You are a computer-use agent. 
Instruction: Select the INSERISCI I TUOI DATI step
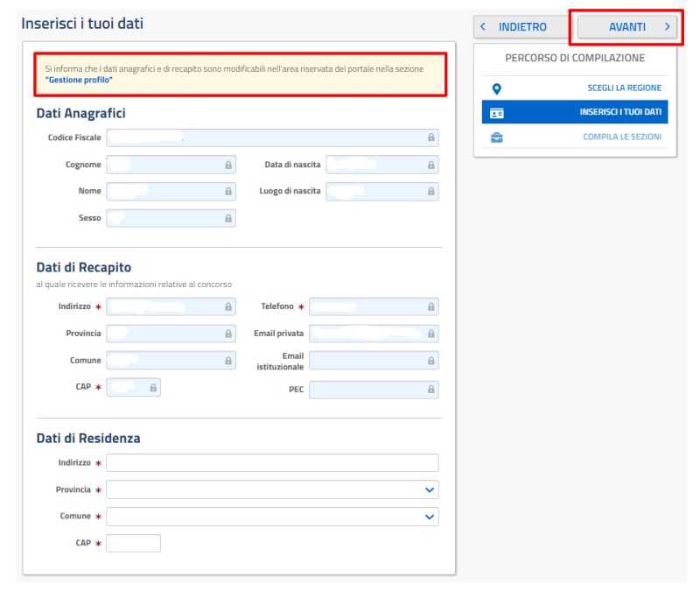tap(575, 112)
